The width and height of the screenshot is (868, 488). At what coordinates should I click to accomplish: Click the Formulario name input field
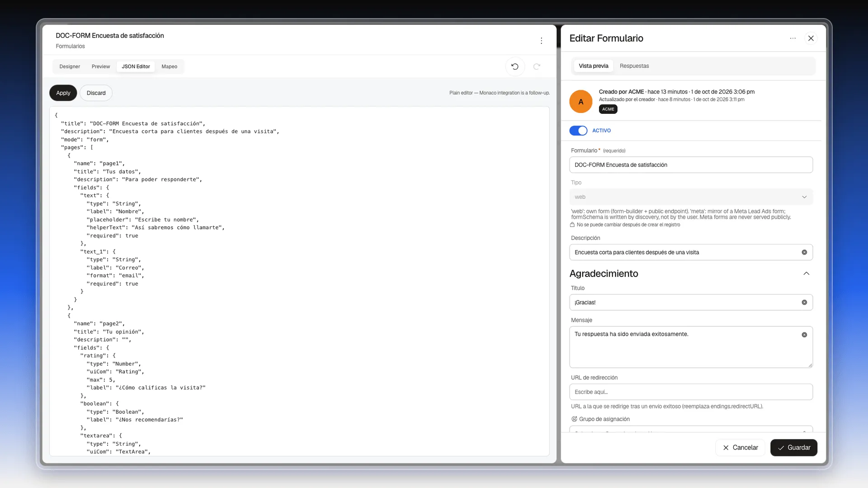[691, 165]
